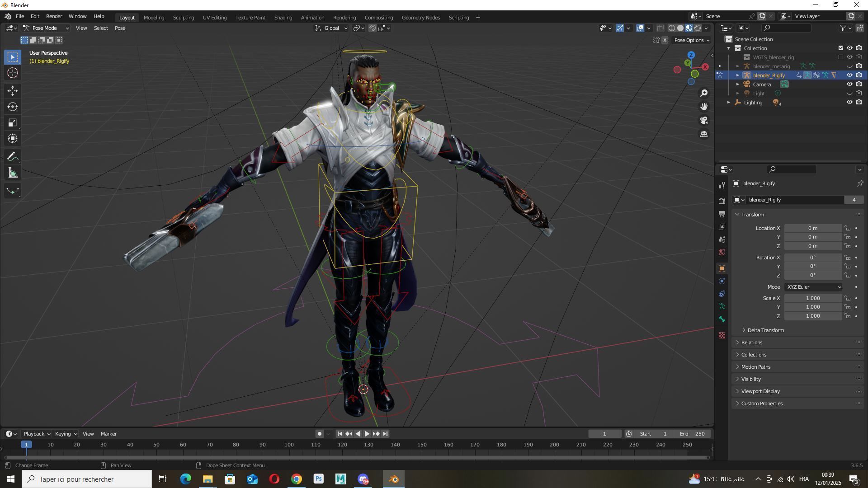The width and height of the screenshot is (868, 488).
Task: Activate the Rotate tool
Action: (x=13, y=107)
